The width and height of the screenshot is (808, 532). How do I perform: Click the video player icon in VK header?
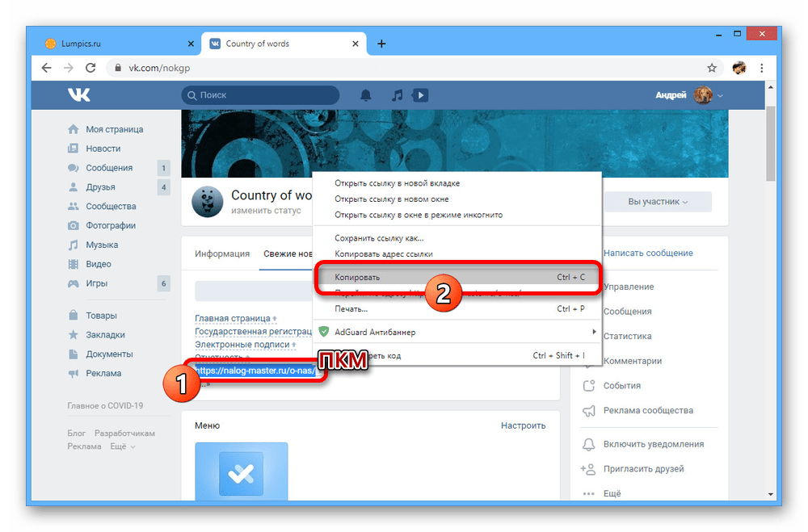(420, 95)
